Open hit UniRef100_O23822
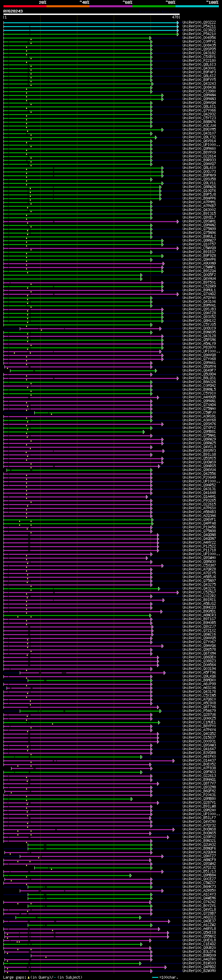The image size is (222, 980). coord(199,30)
